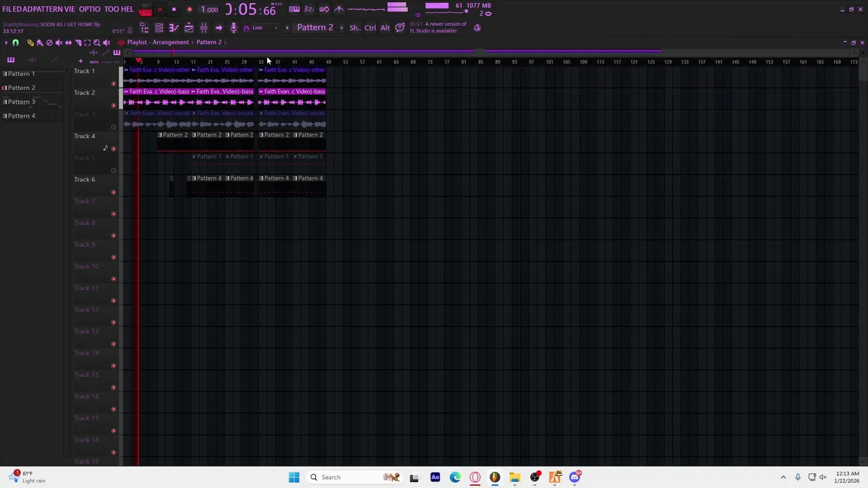Select the playlist slice tool
Image resolution: width=868 pixels, height=488 pixels.
coord(77,43)
